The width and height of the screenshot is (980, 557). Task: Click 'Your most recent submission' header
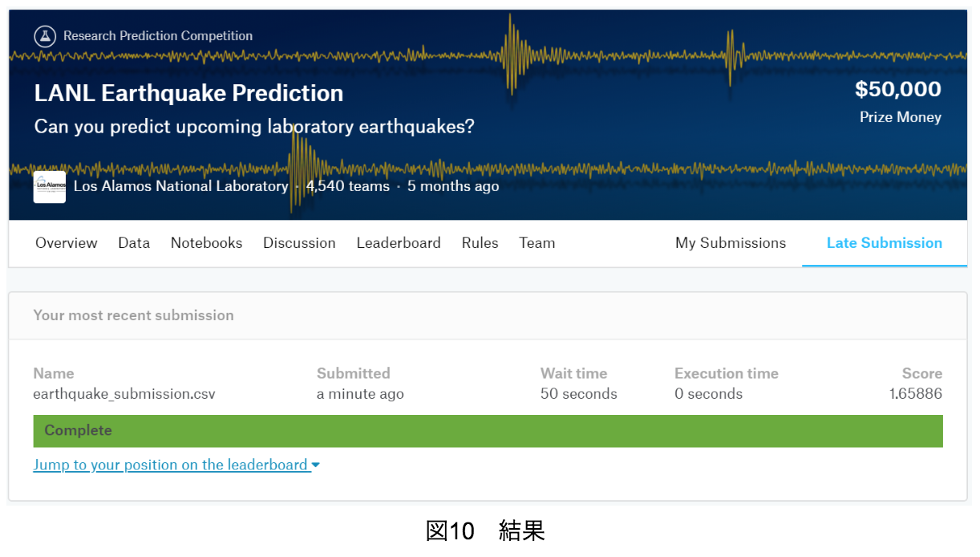[134, 315]
